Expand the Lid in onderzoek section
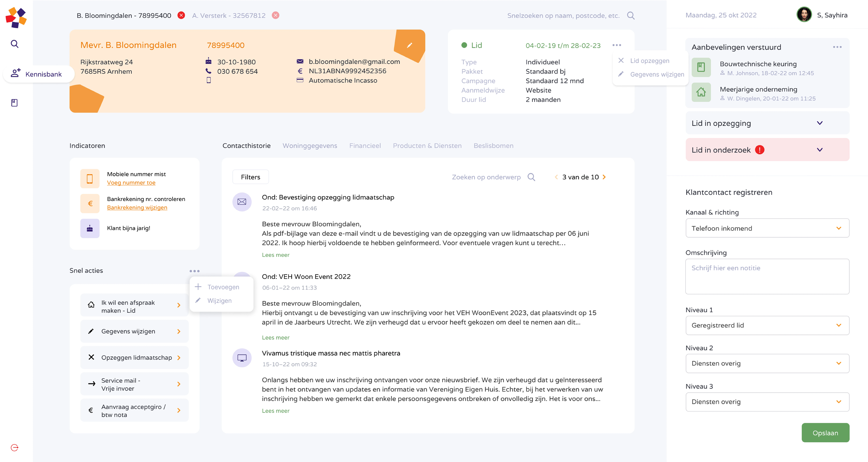The image size is (868, 462). tap(819, 150)
